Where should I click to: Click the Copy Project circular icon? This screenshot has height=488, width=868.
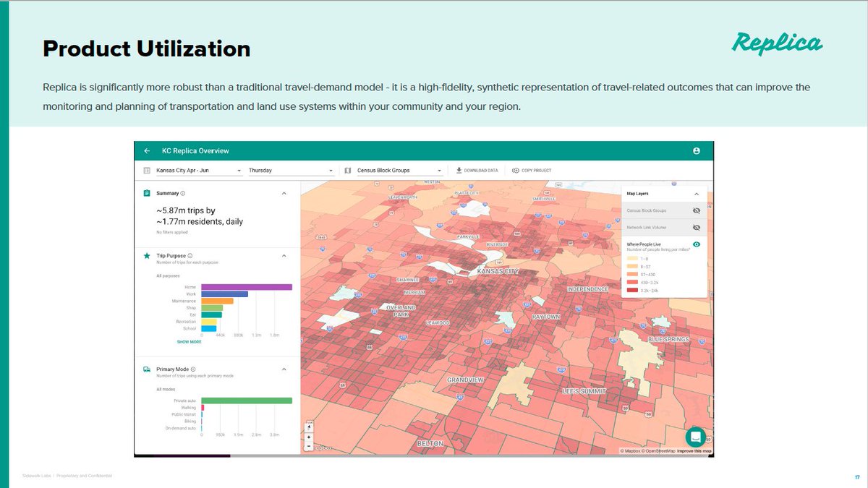515,171
